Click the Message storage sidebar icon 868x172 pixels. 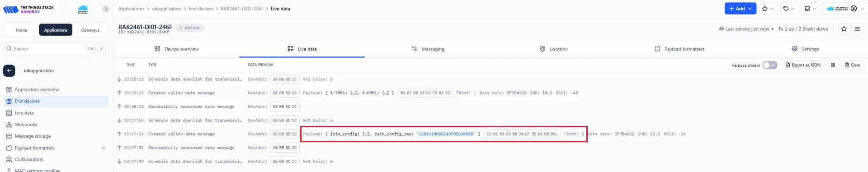pyautogui.click(x=9, y=136)
